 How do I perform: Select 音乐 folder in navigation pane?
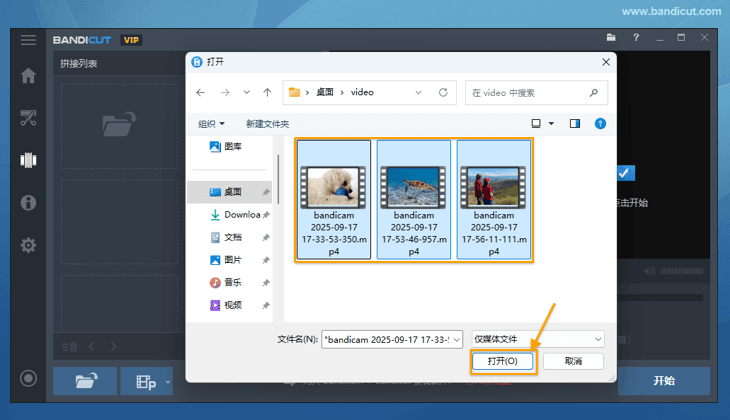point(233,283)
